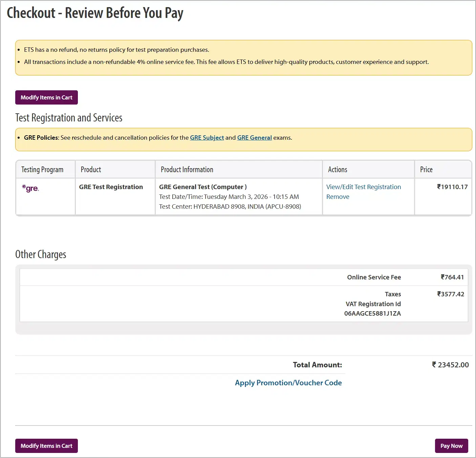Click the bottom Modify Items in Cart button
Screen dimensions: 476x458
pos(46,446)
